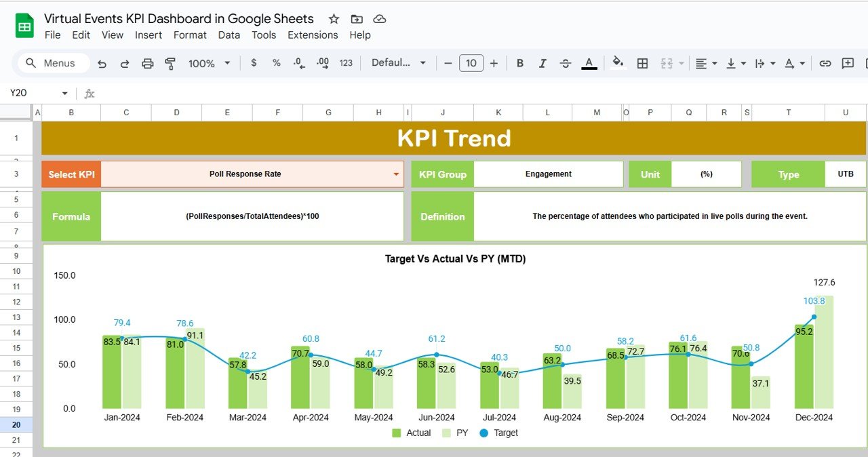Star this spreadsheet document
Image resolution: width=868 pixels, height=457 pixels.
click(x=334, y=19)
